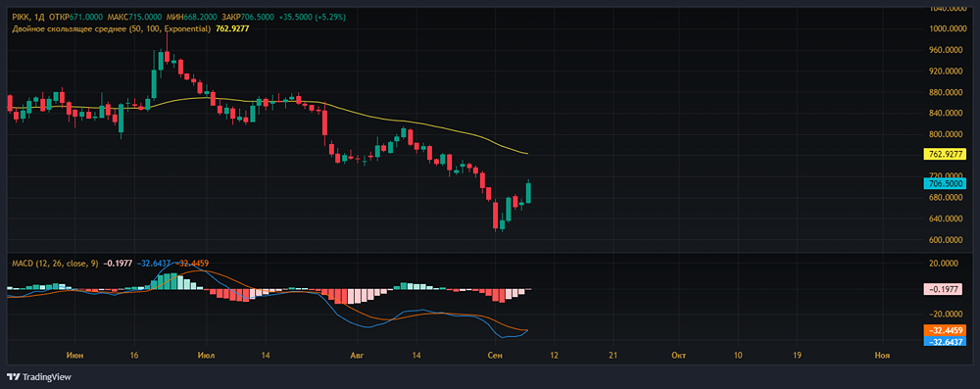Image resolution: width=980 pixels, height=389 pixels.
Task: Click the yellow 762.9277 price axis label
Action: tap(945, 154)
